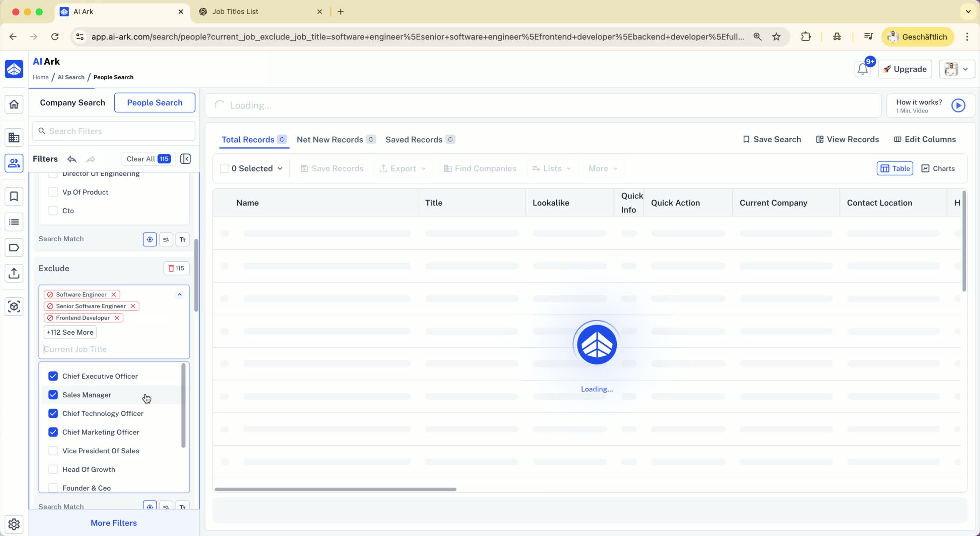The image size is (980, 536).
Task: Click the notification bell icon
Action: coord(862,69)
